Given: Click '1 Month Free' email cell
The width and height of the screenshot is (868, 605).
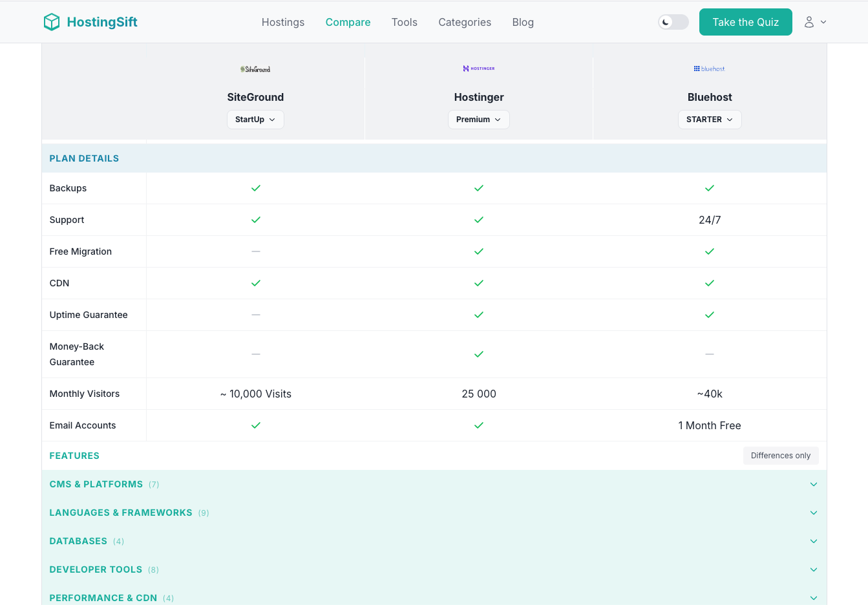Looking at the screenshot, I should pyautogui.click(x=710, y=425).
